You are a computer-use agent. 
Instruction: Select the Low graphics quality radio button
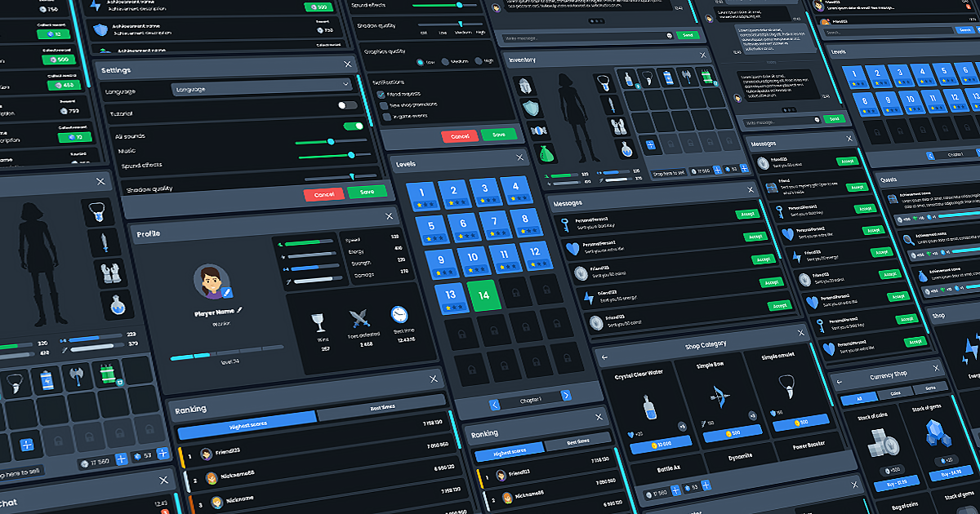coord(420,62)
